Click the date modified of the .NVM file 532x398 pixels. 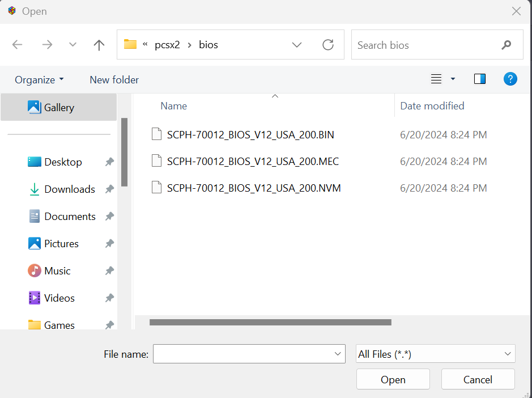pyautogui.click(x=444, y=188)
